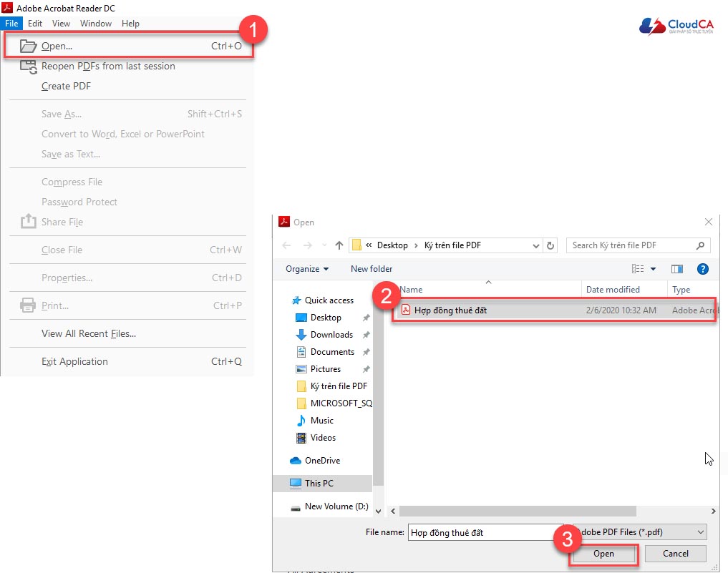Image resolution: width=728 pixels, height=573 pixels.
Task: Click the Share File icon
Action: coord(28,221)
